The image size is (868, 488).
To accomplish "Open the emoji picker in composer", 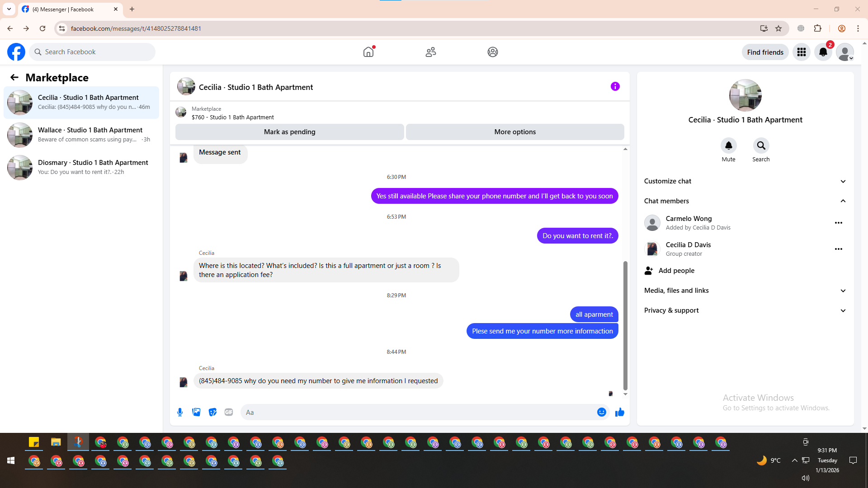I will coord(601,412).
